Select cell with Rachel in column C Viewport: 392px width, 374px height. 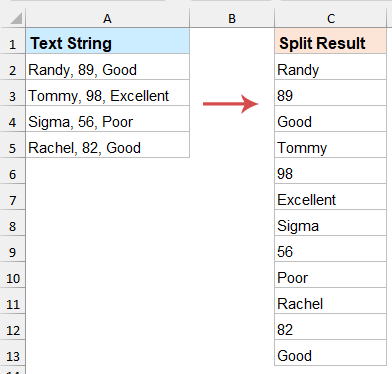pyautogui.click(x=330, y=301)
